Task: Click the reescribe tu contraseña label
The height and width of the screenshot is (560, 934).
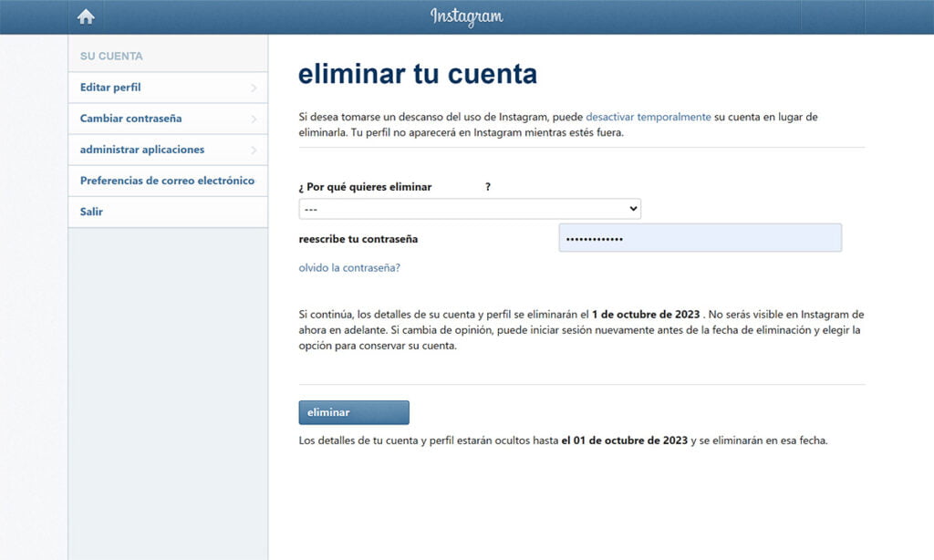Action: [358, 239]
